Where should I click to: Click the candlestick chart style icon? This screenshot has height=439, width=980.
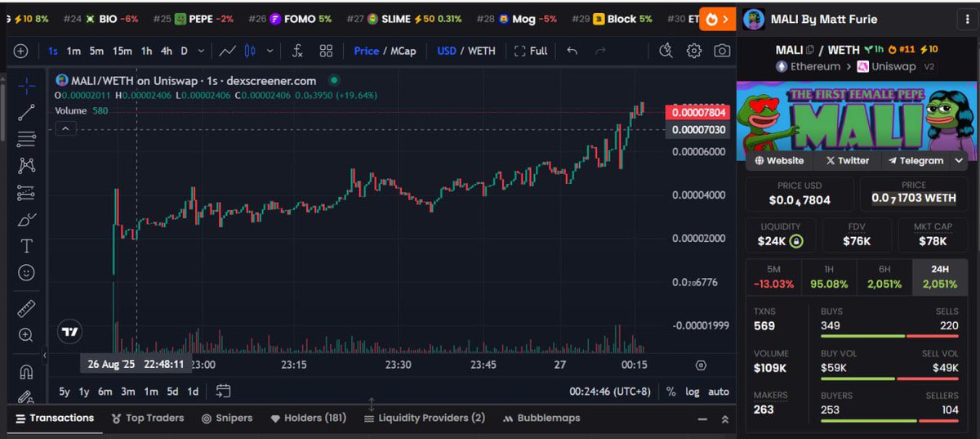[x=251, y=51]
